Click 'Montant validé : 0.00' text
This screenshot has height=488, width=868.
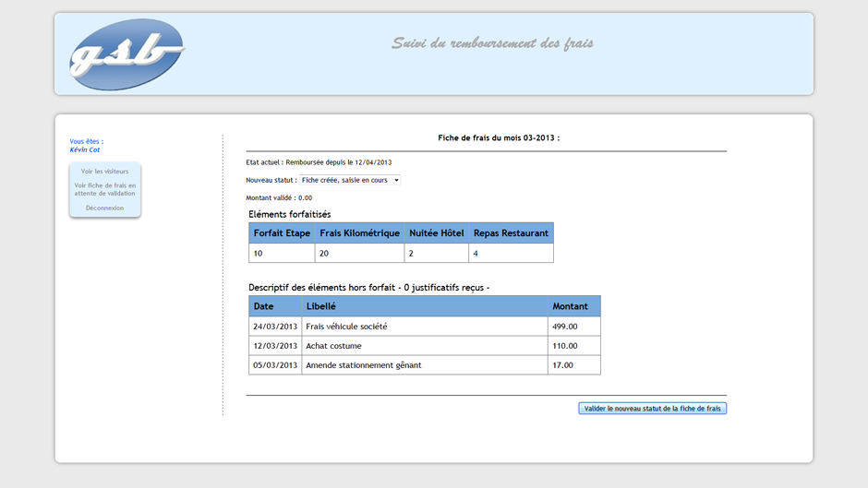coord(279,197)
